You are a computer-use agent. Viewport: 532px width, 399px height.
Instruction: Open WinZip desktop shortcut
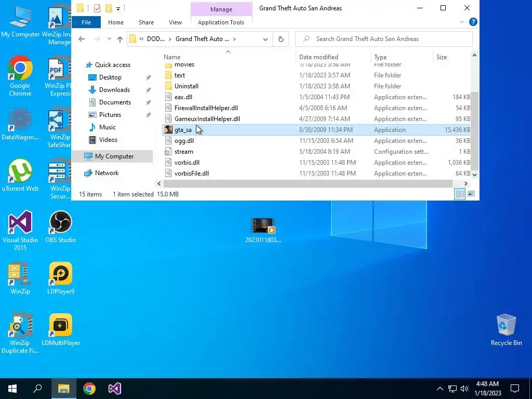(20, 278)
